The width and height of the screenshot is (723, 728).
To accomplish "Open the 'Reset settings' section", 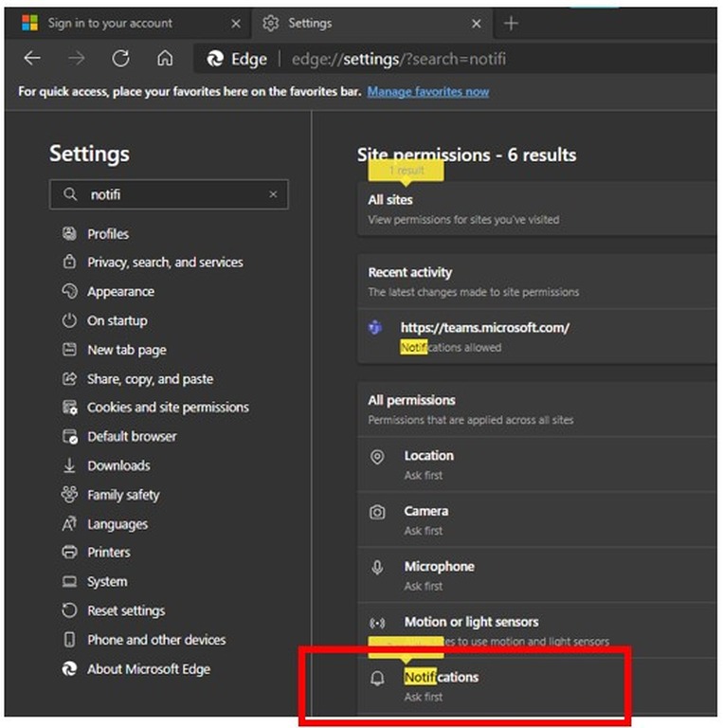I will coord(126,610).
